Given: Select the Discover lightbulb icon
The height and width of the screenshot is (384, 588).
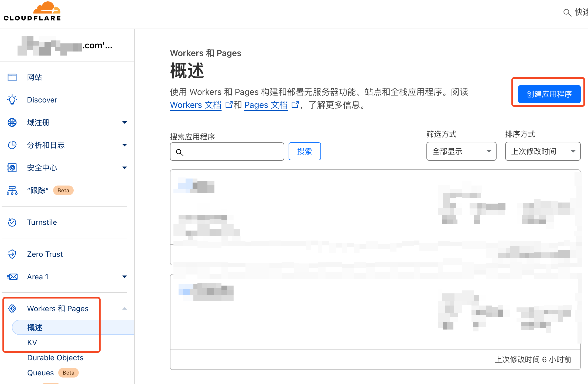Looking at the screenshot, I should pyautogui.click(x=12, y=100).
